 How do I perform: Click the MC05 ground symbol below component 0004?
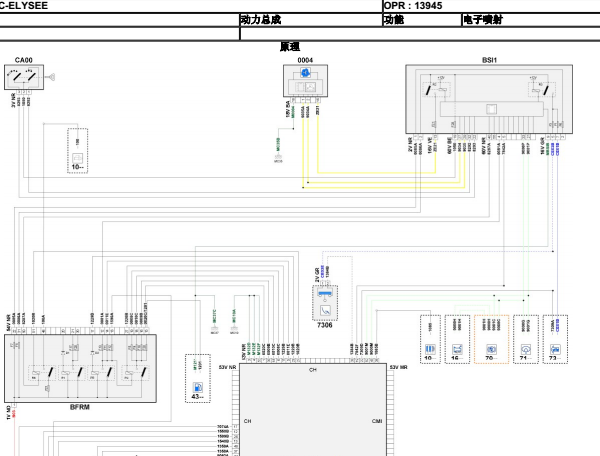(278, 157)
